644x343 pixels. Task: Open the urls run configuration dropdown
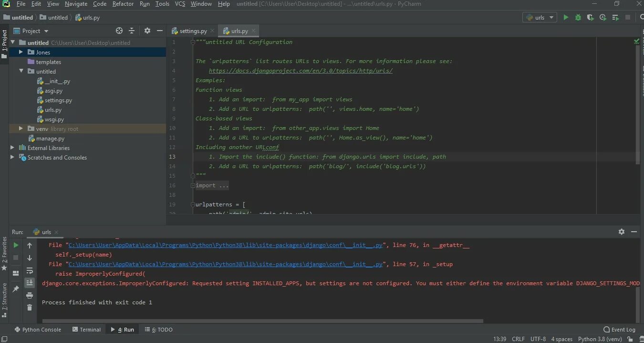point(540,18)
